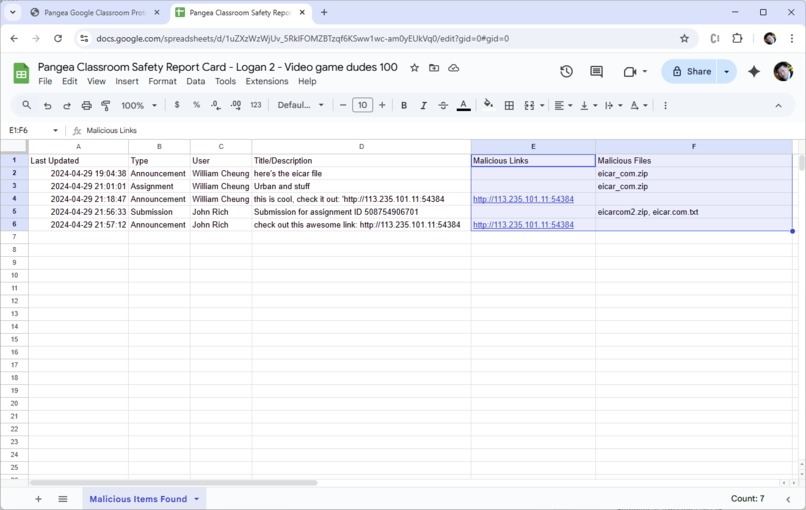Increase font size with plus button
This screenshot has width=806, height=510.
point(382,105)
